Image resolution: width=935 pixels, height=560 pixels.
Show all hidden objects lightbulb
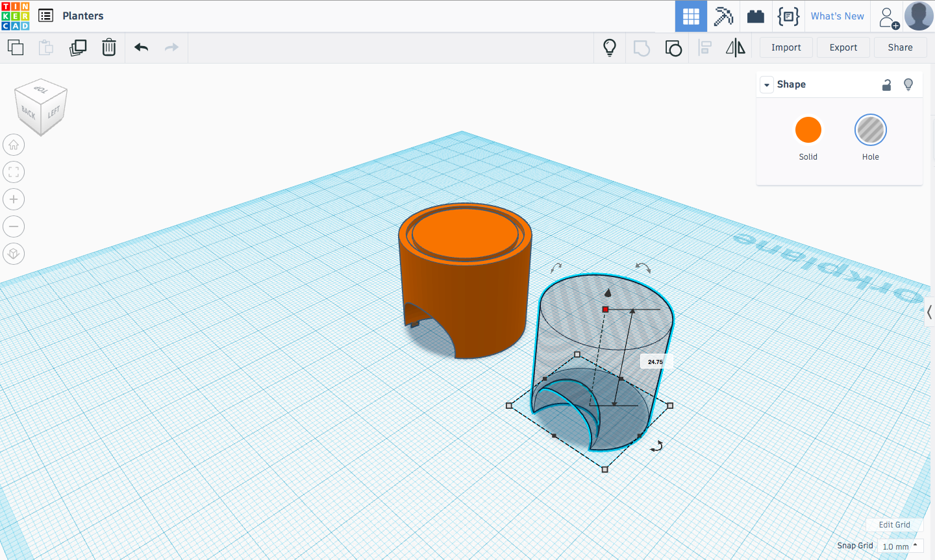tap(610, 47)
